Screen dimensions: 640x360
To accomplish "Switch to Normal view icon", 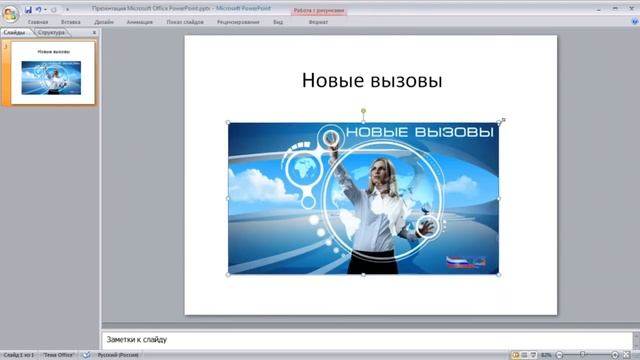I will 516,355.
